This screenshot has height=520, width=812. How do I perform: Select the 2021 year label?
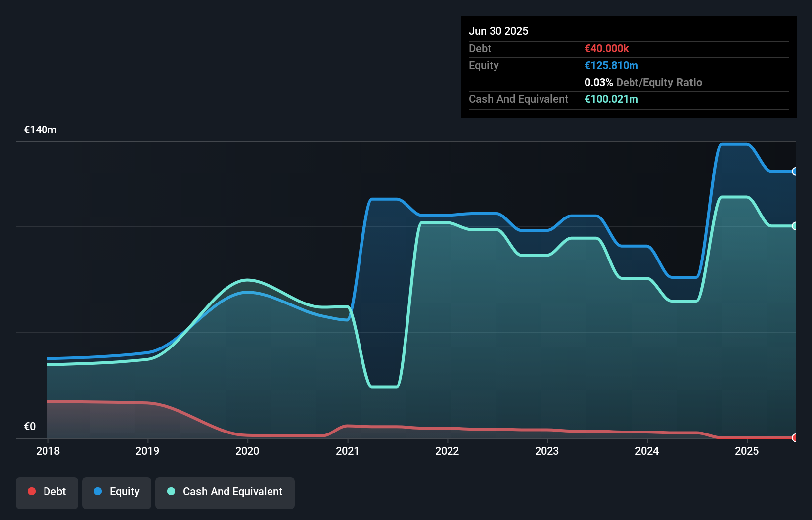[348, 451]
